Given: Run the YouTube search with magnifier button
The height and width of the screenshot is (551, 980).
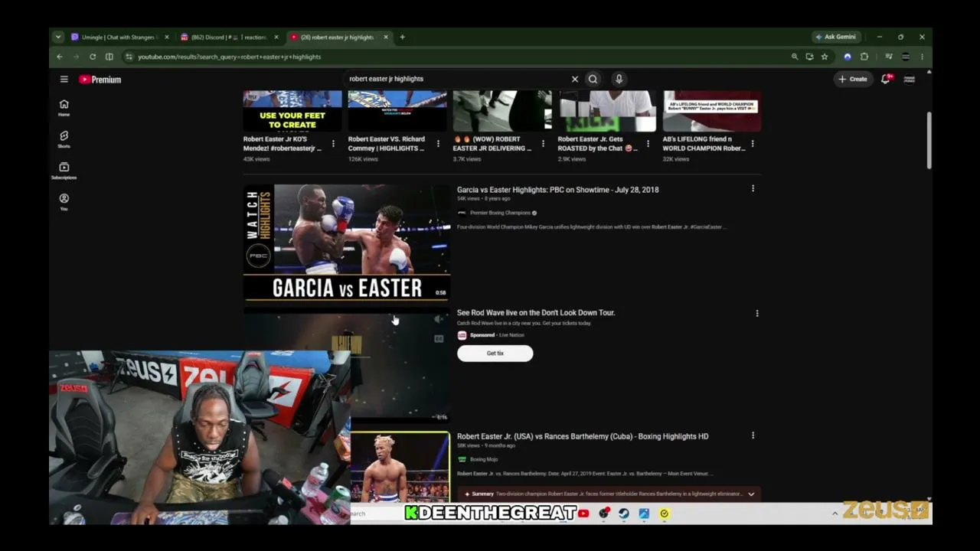Looking at the screenshot, I should point(593,79).
